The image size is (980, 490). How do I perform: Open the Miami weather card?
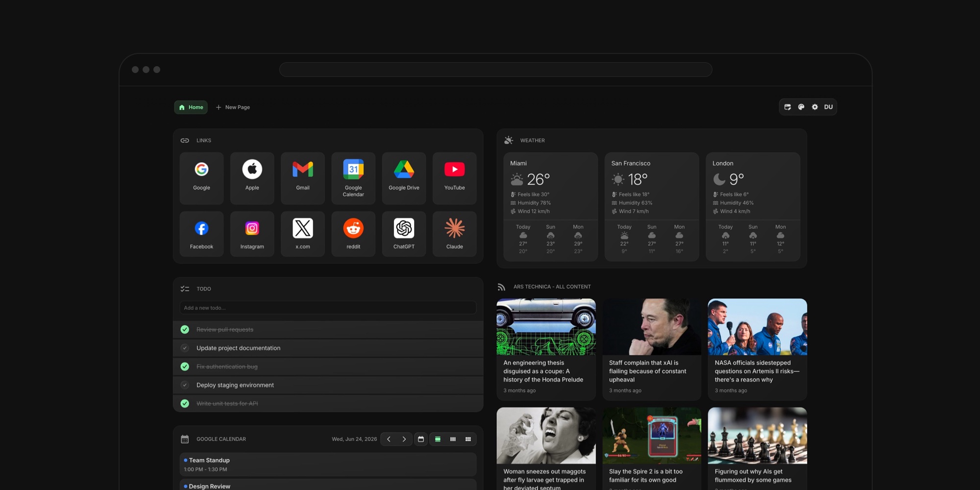click(x=550, y=207)
